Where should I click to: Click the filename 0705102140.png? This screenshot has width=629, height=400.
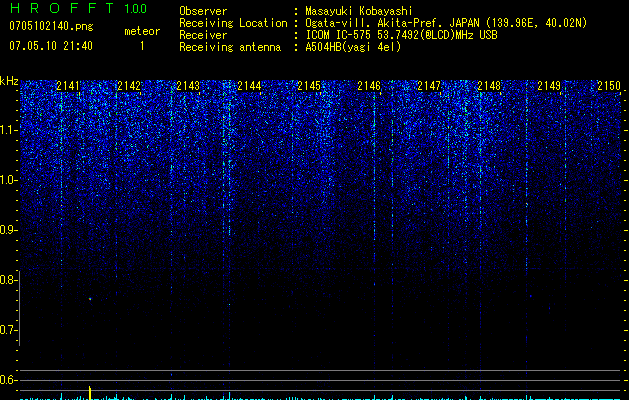tap(51, 26)
